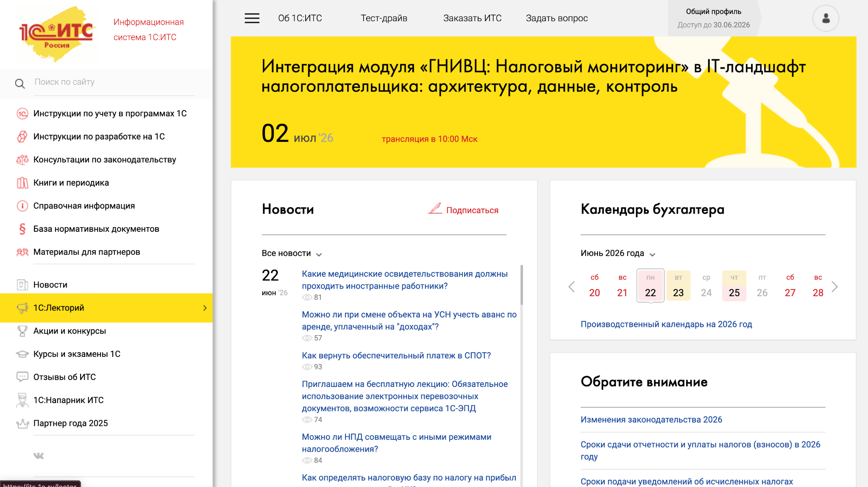Viewport: 868px width, 487px height.
Task: Open Сроки подачи уведомлений об исчисленных налогах
Action: (687, 481)
